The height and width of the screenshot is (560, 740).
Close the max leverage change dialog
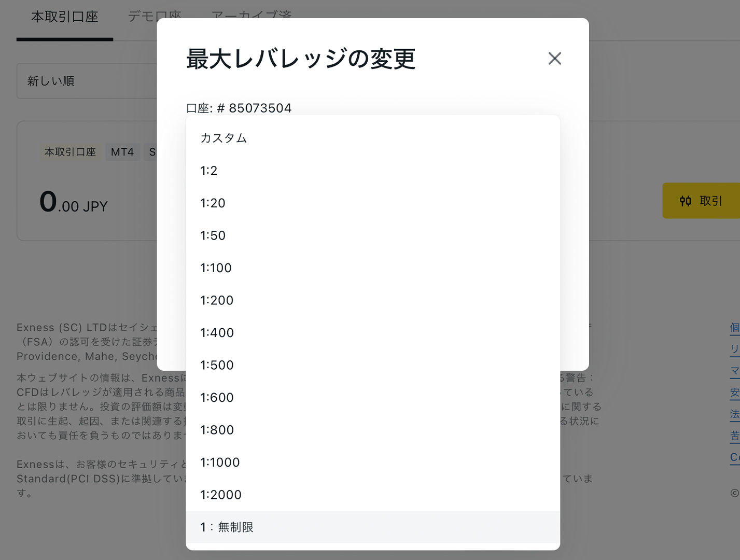click(x=554, y=59)
